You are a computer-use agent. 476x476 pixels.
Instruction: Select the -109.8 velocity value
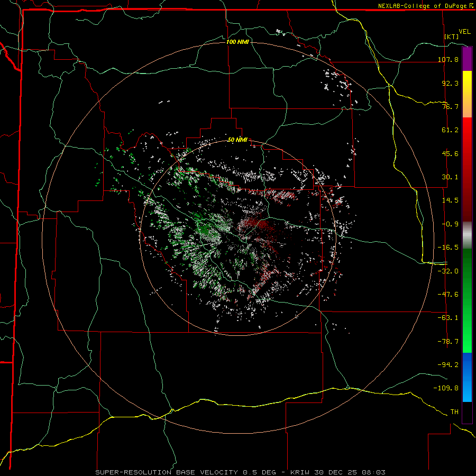click(x=446, y=388)
